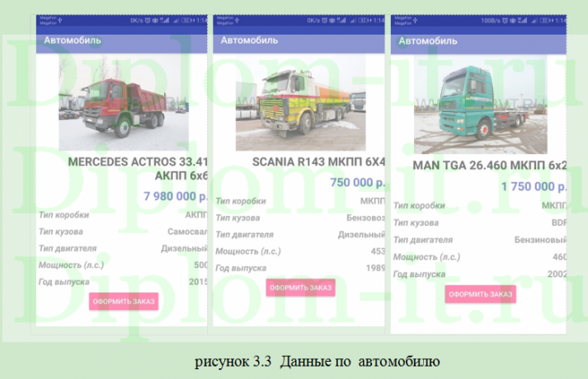Click 'Тип кузова' row showing Самосвал

pyautogui.click(x=123, y=232)
